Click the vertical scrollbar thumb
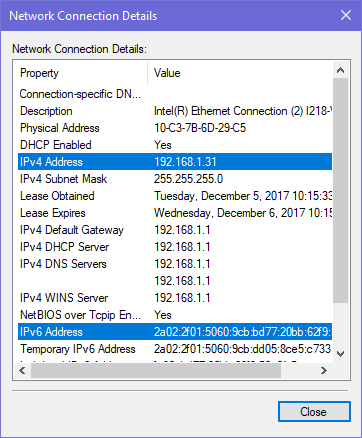Screen dimensions: 362x438 coord(340,191)
